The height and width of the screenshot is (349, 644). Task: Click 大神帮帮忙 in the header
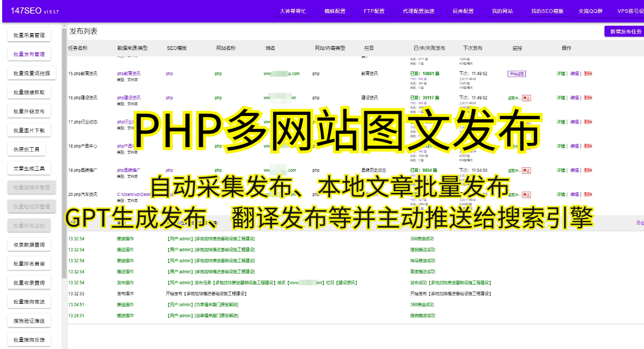tap(293, 11)
